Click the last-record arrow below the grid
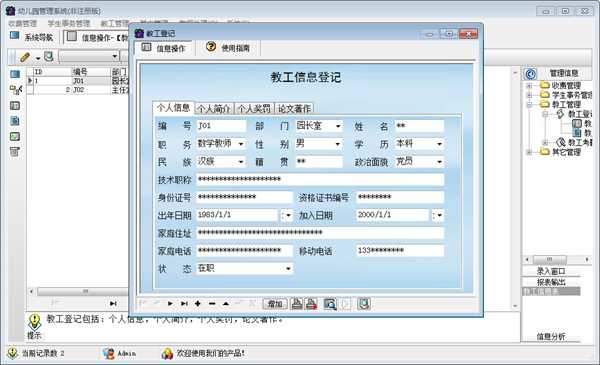This screenshot has width=600, height=365. click(x=113, y=303)
